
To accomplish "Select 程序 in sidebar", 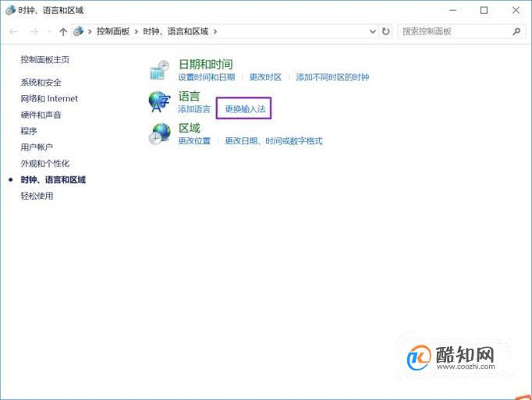I will 29,131.
